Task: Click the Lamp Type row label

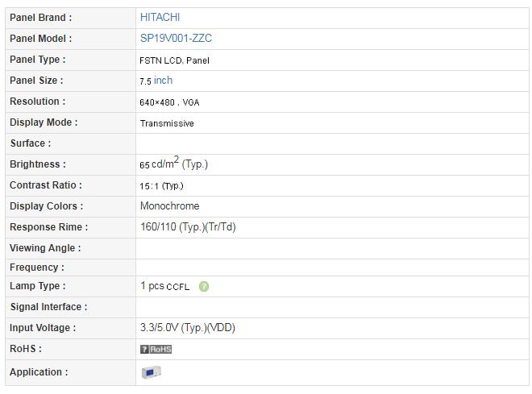Action: tap(37, 286)
